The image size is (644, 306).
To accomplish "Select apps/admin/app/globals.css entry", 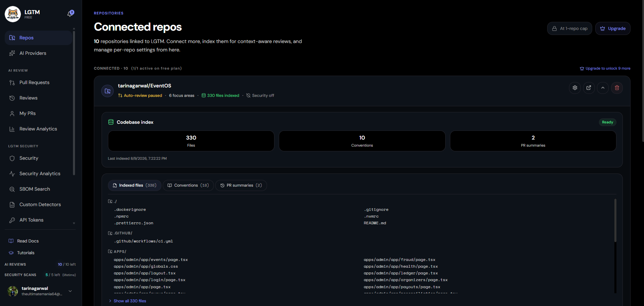I will (146, 266).
